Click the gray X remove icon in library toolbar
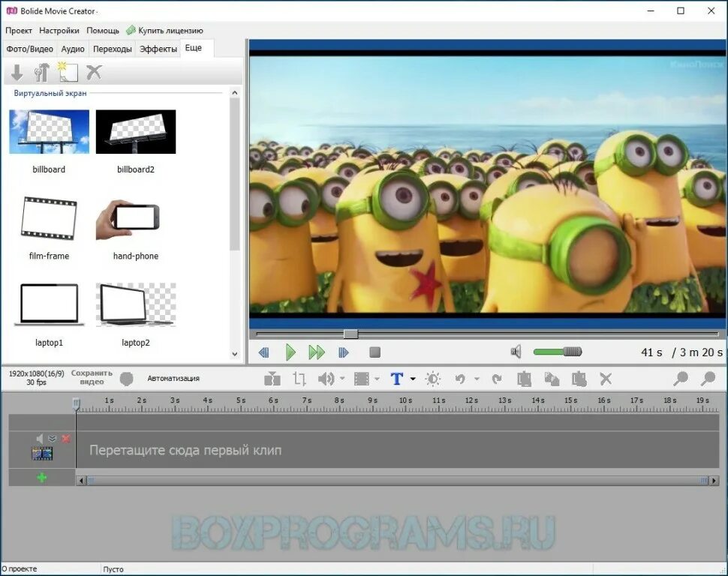The height and width of the screenshot is (576, 728). coord(94,72)
